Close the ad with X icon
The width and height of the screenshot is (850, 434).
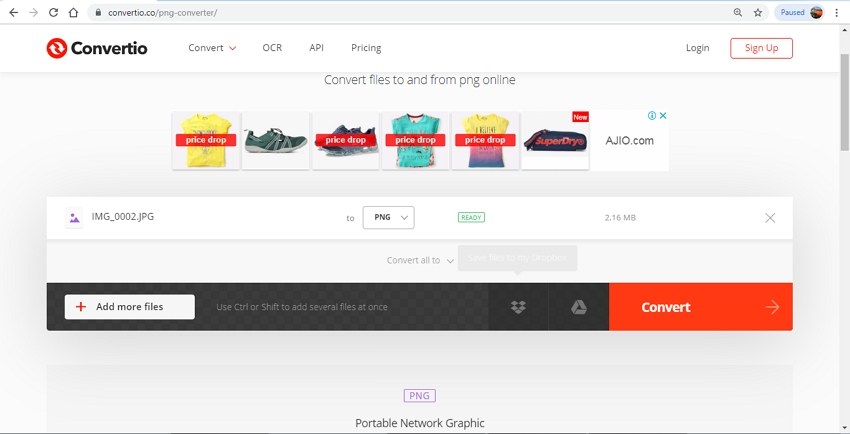point(662,116)
